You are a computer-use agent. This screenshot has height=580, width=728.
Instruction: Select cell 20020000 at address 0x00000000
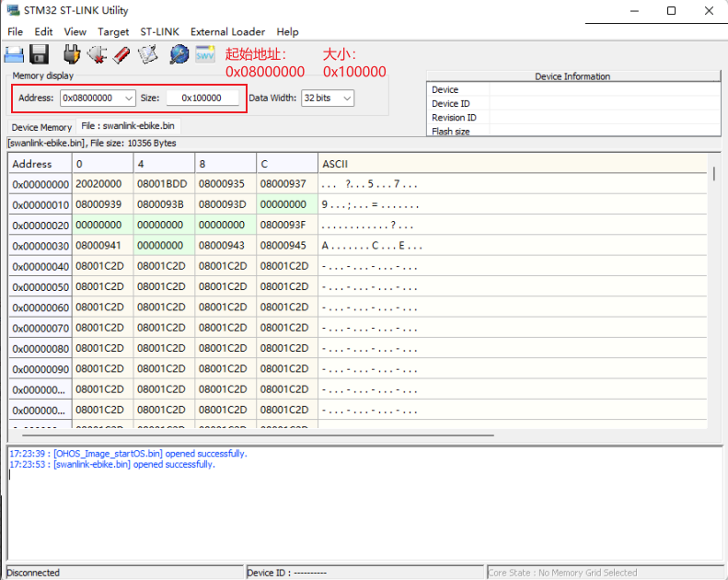point(102,184)
